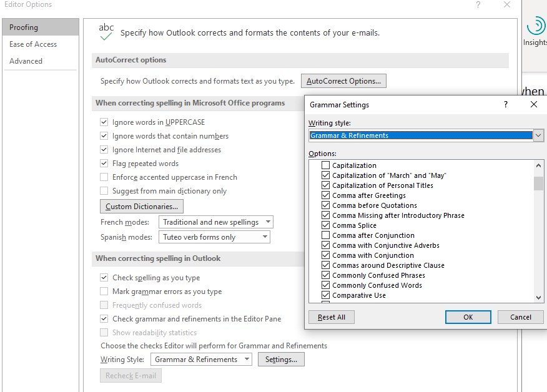Toggle Ignore words that contain numbers
The height and width of the screenshot is (392, 547).
[x=104, y=135]
